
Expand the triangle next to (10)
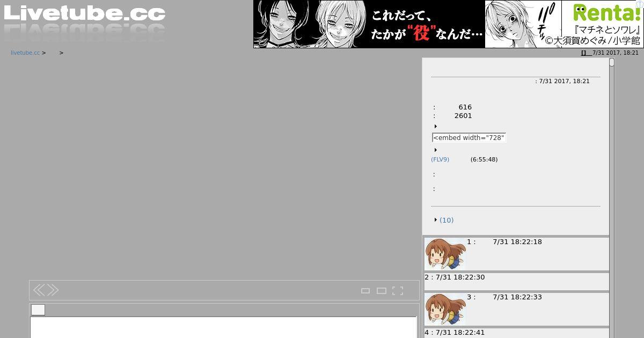435,220
